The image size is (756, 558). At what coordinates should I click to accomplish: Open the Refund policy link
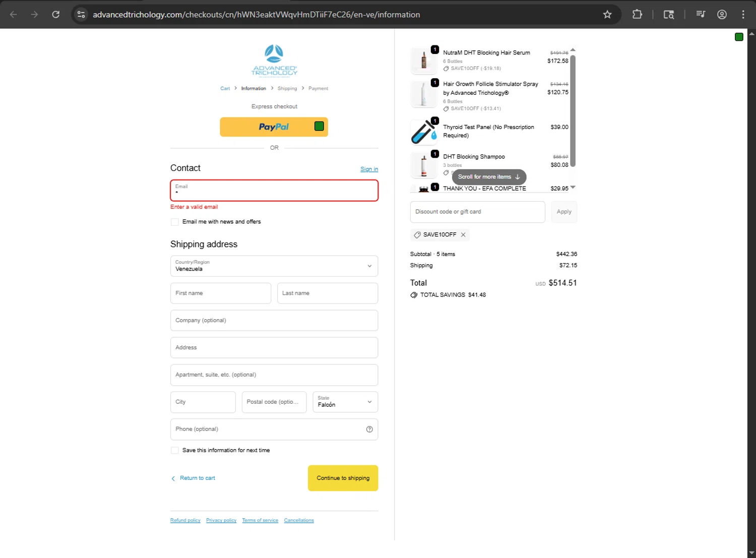point(185,520)
